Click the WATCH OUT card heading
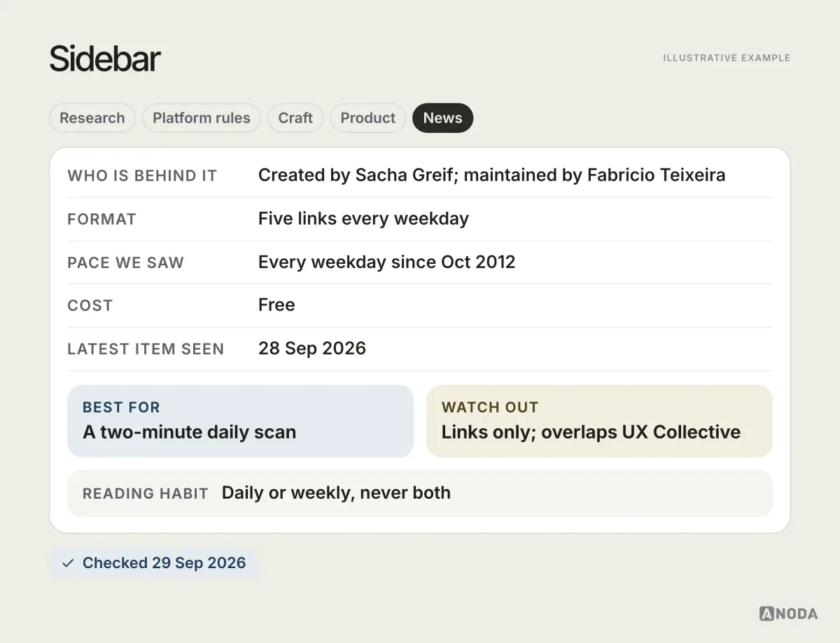Screen dimensions: 840x643 490,407
